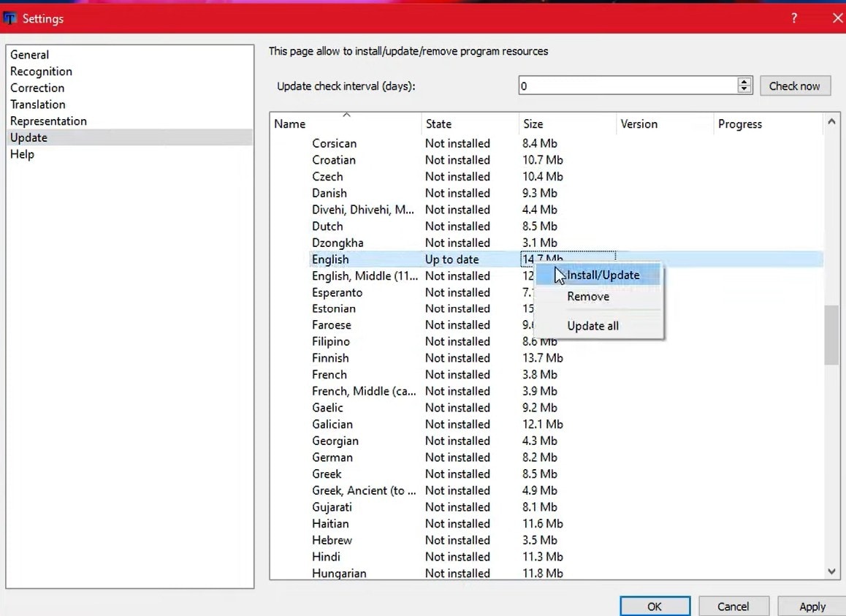Click the 13.7 Mb size for Finnish
The height and width of the screenshot is (616, 846).
[x=543, y=359]
